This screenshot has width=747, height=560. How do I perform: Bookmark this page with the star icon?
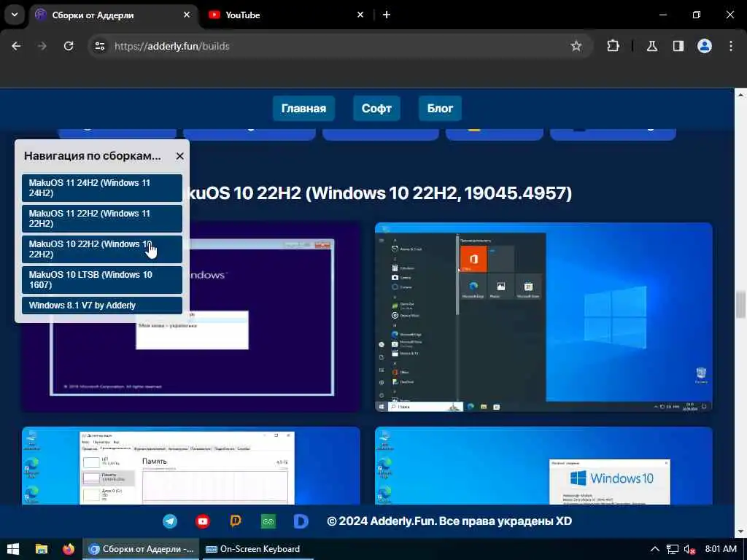(x=576, y=46)
